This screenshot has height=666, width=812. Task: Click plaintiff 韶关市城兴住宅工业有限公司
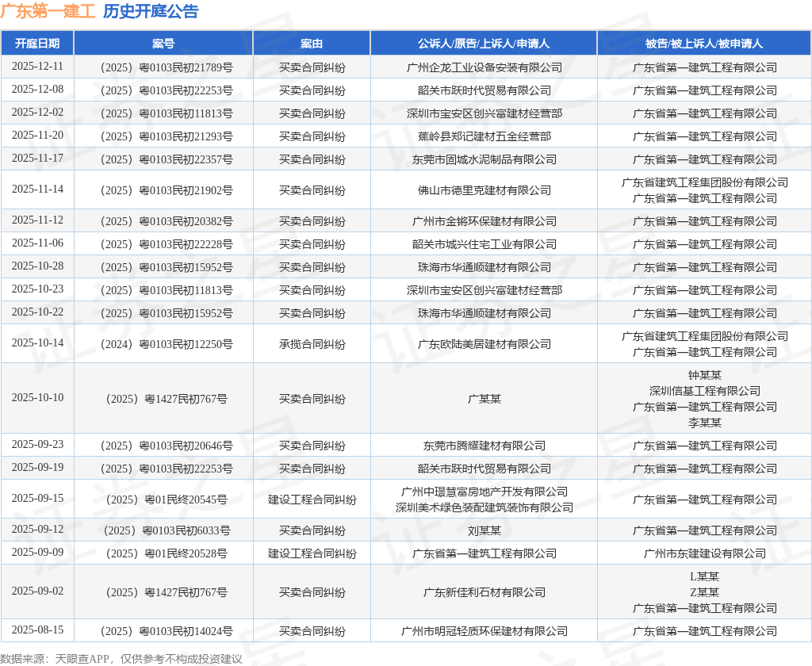485,244
